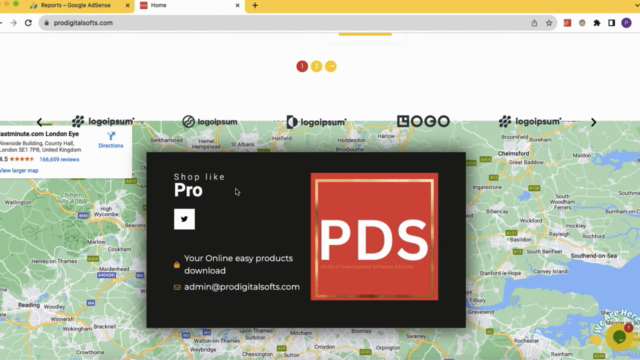This screenshot has width=640, height=360.
Task: Select the Home tab
Action: (190, 5)
